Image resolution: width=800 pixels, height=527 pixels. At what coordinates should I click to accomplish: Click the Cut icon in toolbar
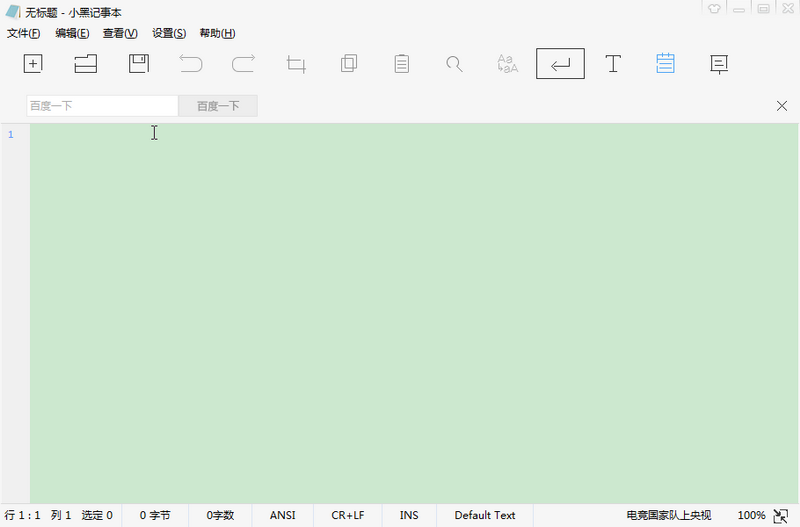(296, 64)
